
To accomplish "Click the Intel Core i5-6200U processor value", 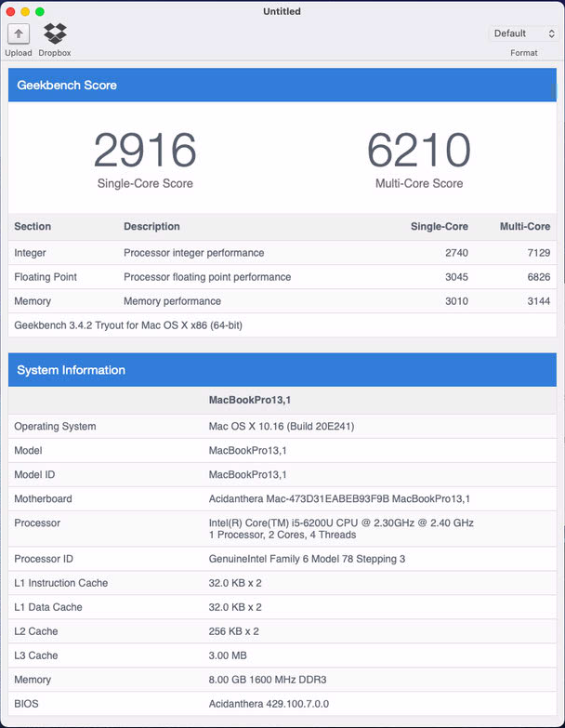I will (x=341, y=529).
